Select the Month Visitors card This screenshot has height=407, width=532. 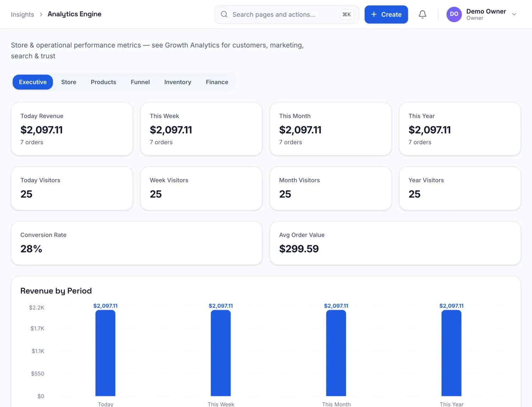coord(331,189)
